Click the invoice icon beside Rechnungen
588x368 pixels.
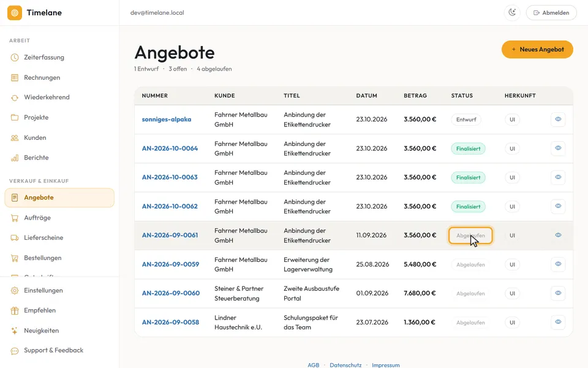point(15,78)
